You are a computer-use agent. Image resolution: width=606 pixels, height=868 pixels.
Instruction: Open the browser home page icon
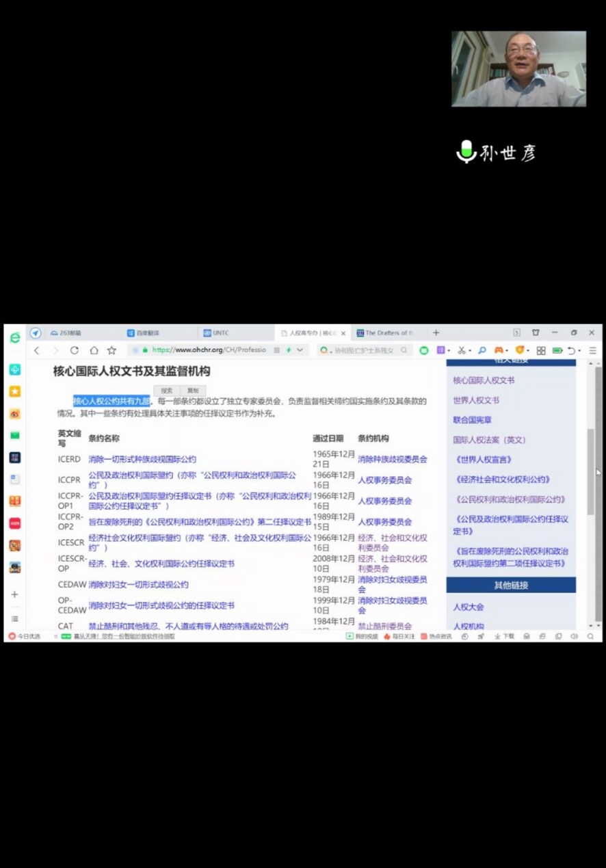tap(94, 350)
